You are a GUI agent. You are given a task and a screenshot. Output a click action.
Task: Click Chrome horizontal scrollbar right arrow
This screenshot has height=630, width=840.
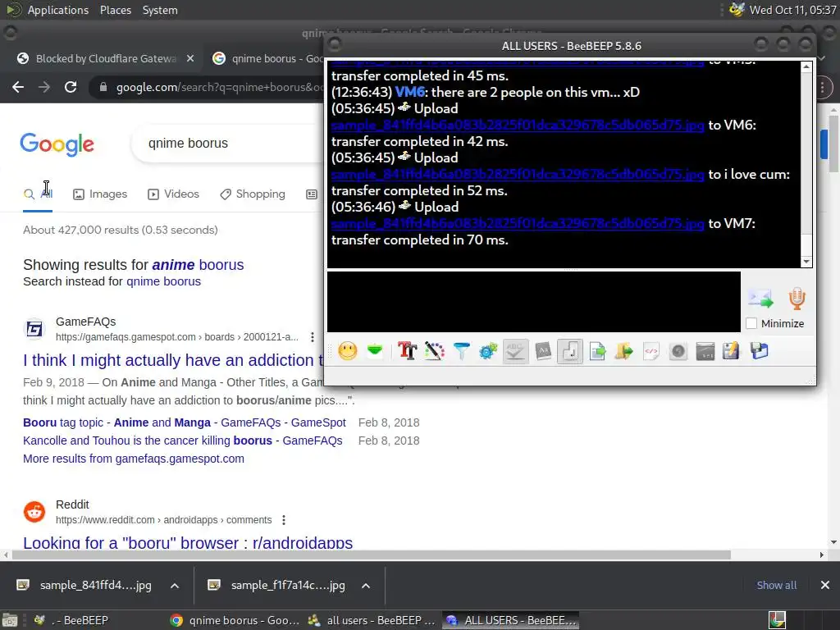pyautogui.click(x=821, y=555)
